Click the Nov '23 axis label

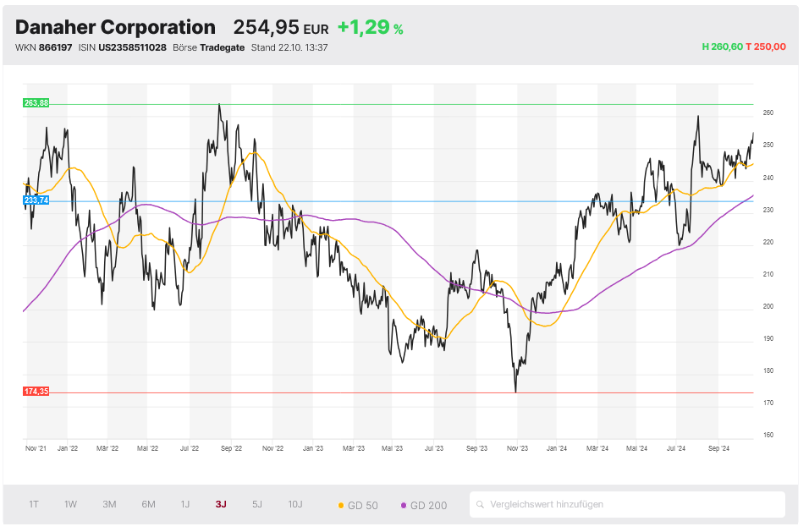pos(518,448)
